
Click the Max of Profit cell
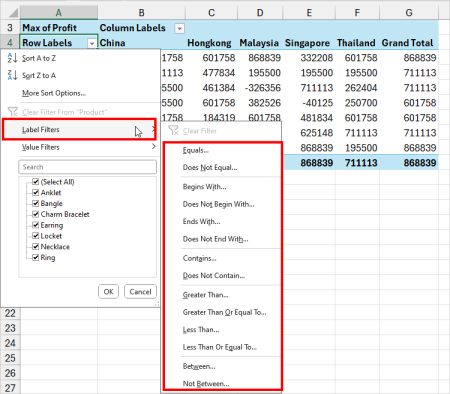[59, 28]
